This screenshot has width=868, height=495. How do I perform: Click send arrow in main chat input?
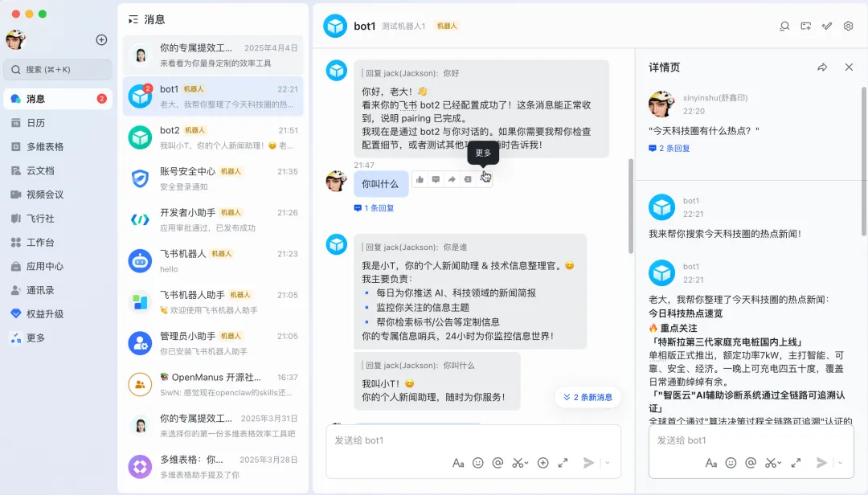coord(588,463)
